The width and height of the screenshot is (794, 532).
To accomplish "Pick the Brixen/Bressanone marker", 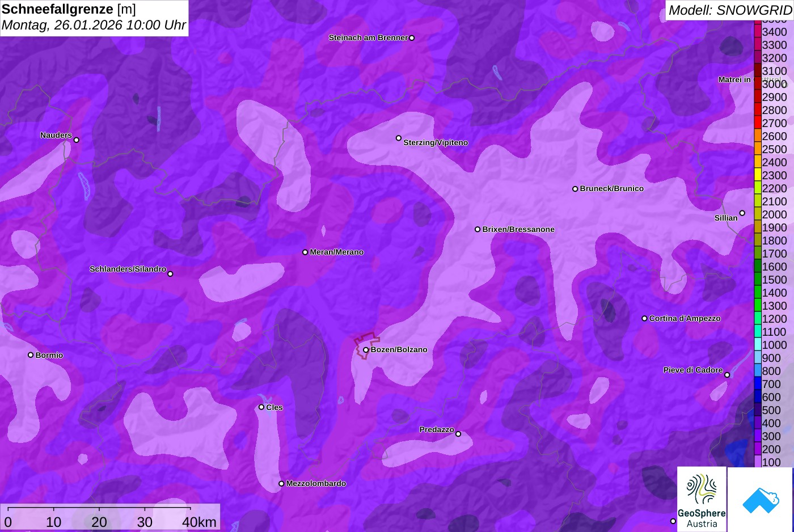I will click(478, 230).
